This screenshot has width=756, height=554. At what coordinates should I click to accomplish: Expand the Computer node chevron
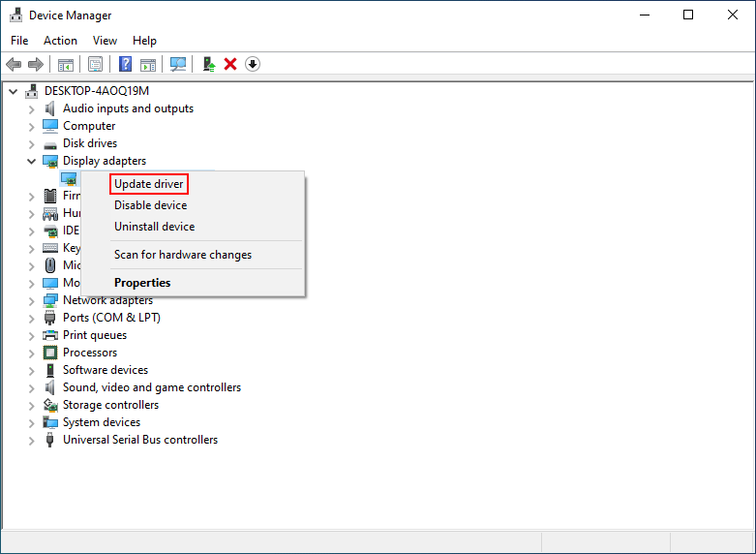pyautogui.click(x=31, y=127)
